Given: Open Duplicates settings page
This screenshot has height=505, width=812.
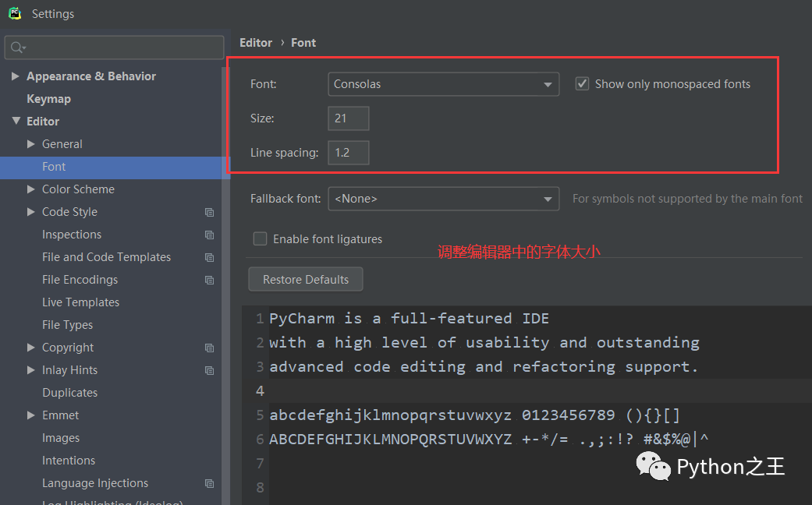Looking at the screenshot, I should coord(69,393).
